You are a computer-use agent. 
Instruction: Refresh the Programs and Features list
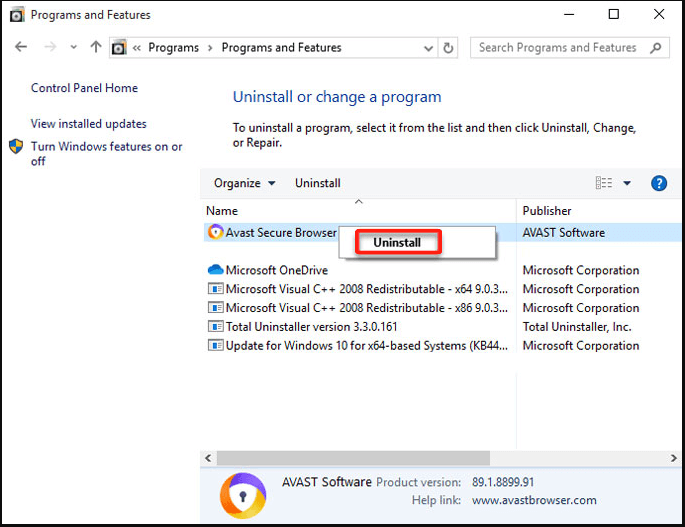click(448, 48)
